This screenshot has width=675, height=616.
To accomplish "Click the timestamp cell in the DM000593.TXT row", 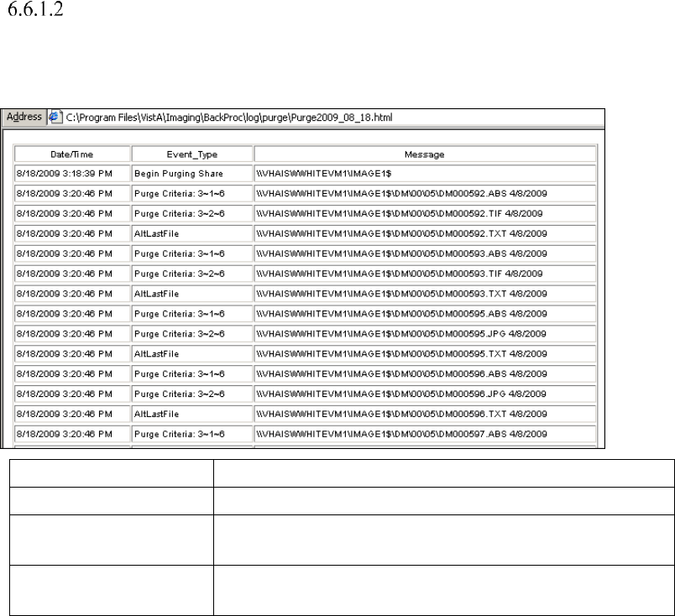I will [x=72, y=294].
